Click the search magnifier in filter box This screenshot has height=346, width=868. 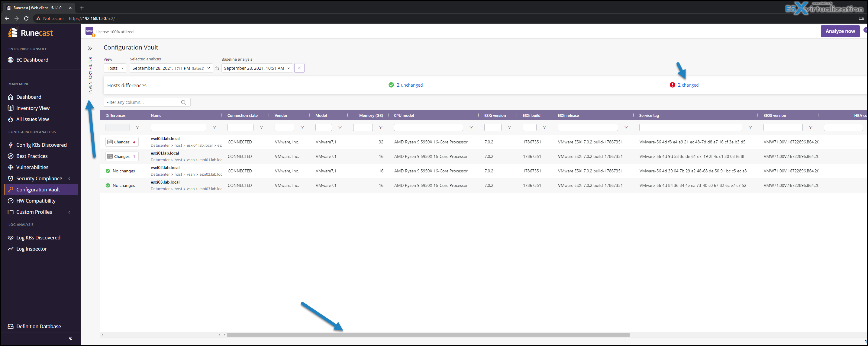(x=184, y=102)
